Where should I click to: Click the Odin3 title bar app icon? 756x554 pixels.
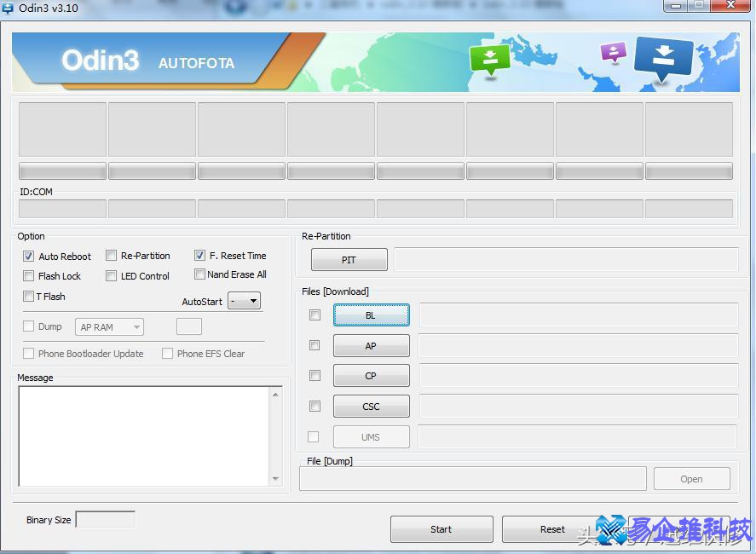coord(8,8)
